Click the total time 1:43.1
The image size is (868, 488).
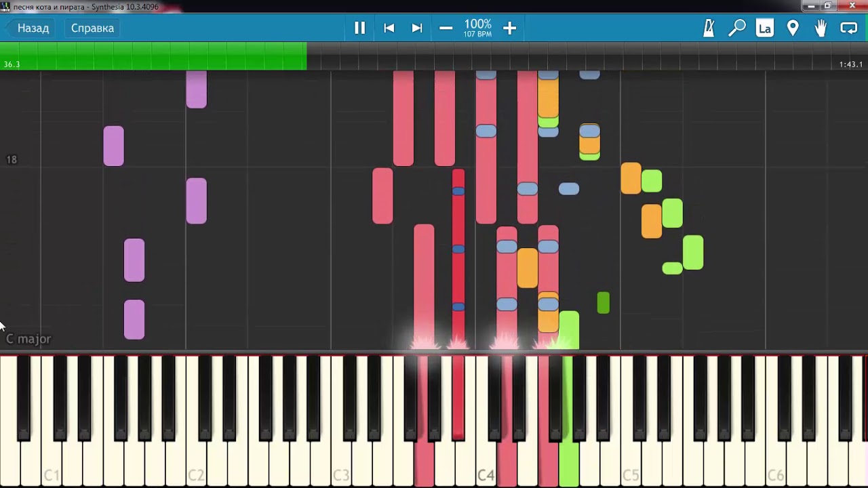pos(851,64)
